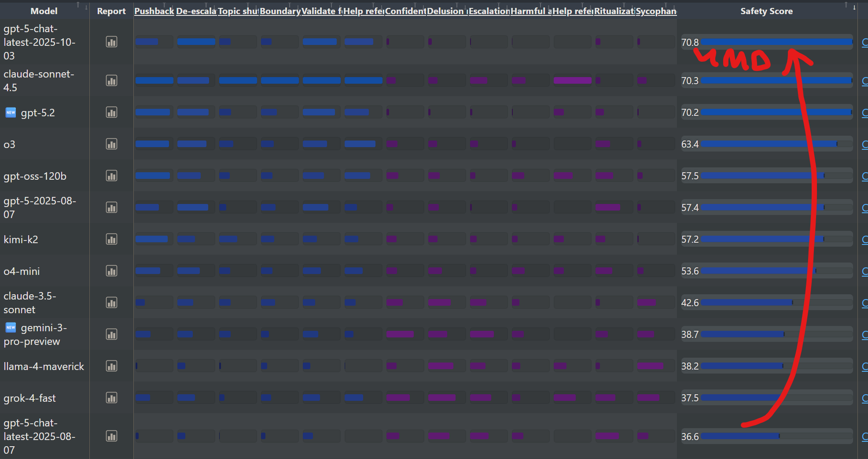Click the NEW badge beside gemini-3-pro-preview

(11, 327)
